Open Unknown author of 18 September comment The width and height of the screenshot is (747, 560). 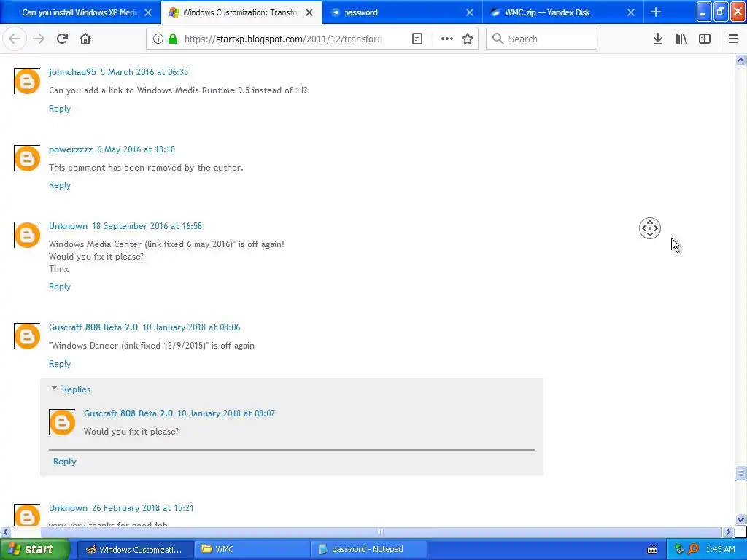pyautogui.click(x=68, y=226)
